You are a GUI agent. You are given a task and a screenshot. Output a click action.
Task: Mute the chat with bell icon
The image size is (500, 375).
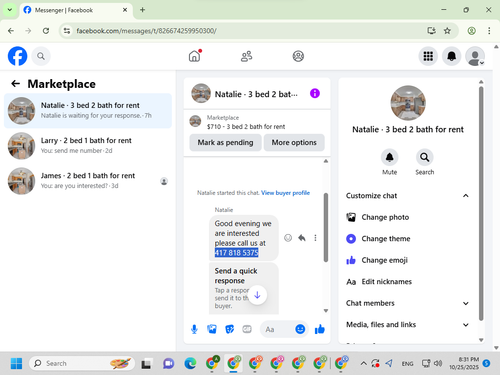[389, 157]
